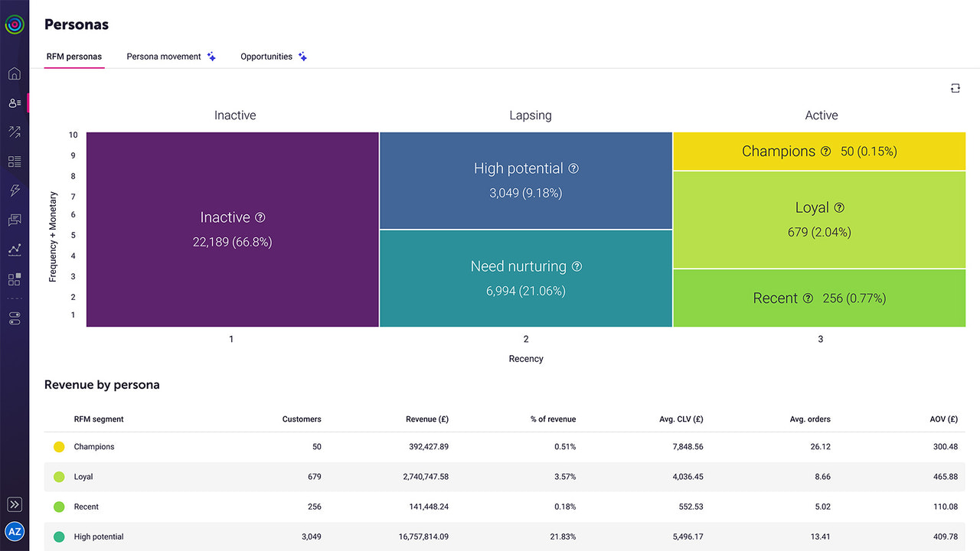
Task: Select the analytics chart icon in sidebar
Action: 15,249
